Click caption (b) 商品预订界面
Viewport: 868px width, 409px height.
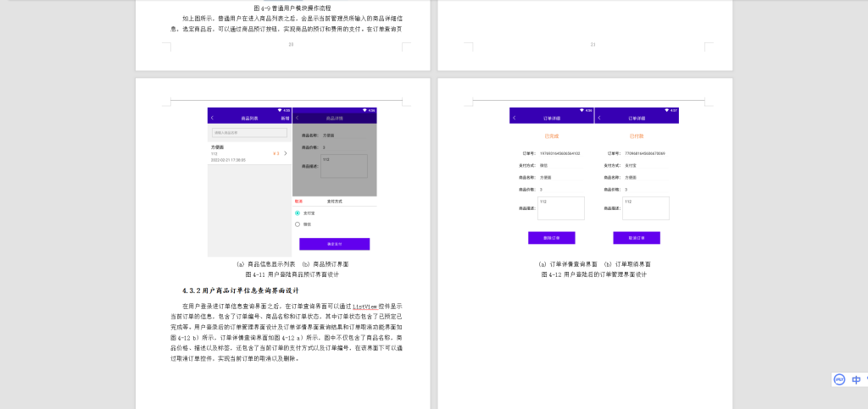(x=325, y=264)
